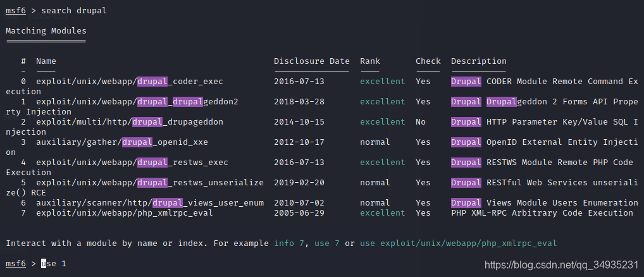Select module name exploit/unix/webapp/drupal_restws_exec
Screen dimensions: 644x277
point(132,163)
